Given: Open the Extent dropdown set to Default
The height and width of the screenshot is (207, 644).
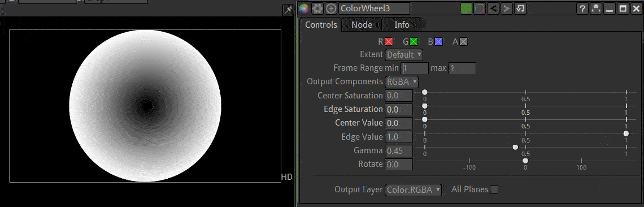Looking at the screenshot, I should click(x=404, y=54).
